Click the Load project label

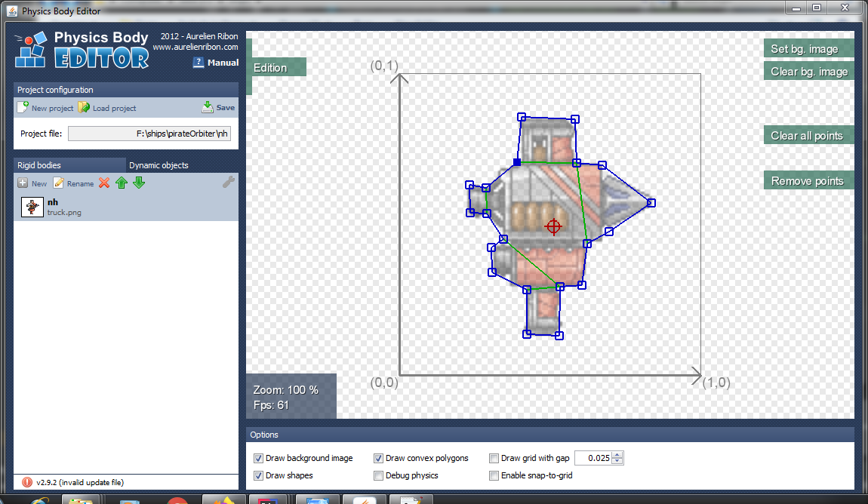pos(114,109)
